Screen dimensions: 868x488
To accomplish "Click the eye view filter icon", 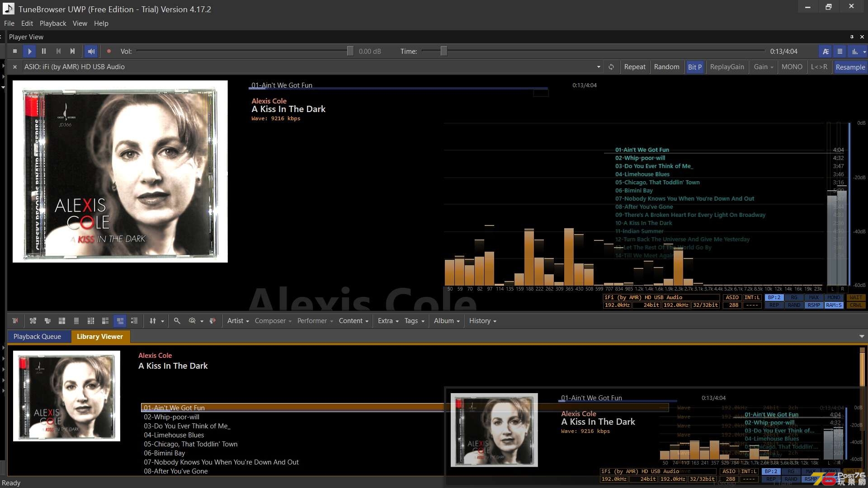I will pyautogui.click(x=192, y=321).
